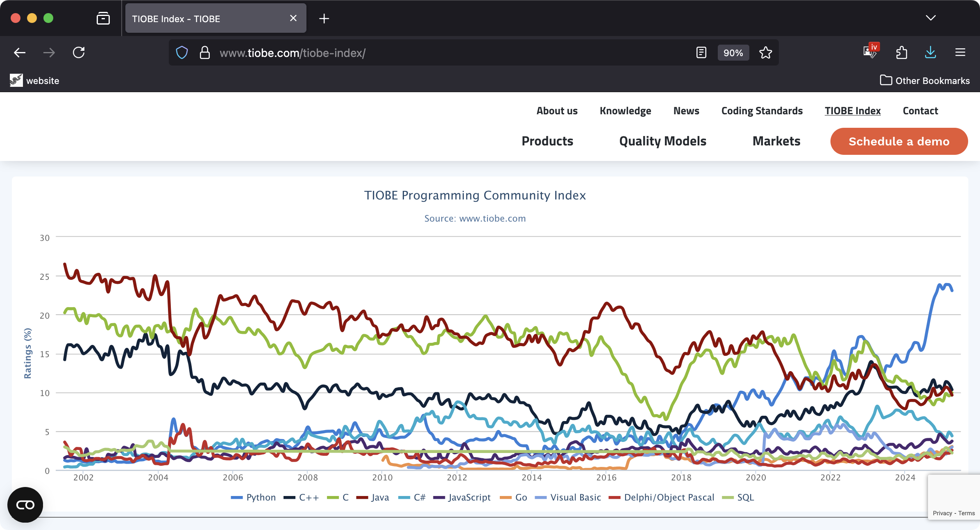
Task: Go back to the previous page
Action: [x=20, y=52]
